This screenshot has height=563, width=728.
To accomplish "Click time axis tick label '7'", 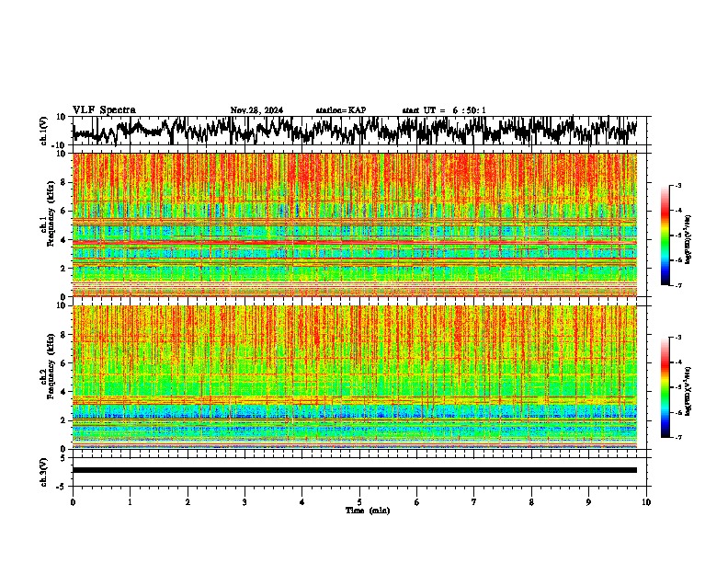I will pyautogui.click(x=474, y=502).
